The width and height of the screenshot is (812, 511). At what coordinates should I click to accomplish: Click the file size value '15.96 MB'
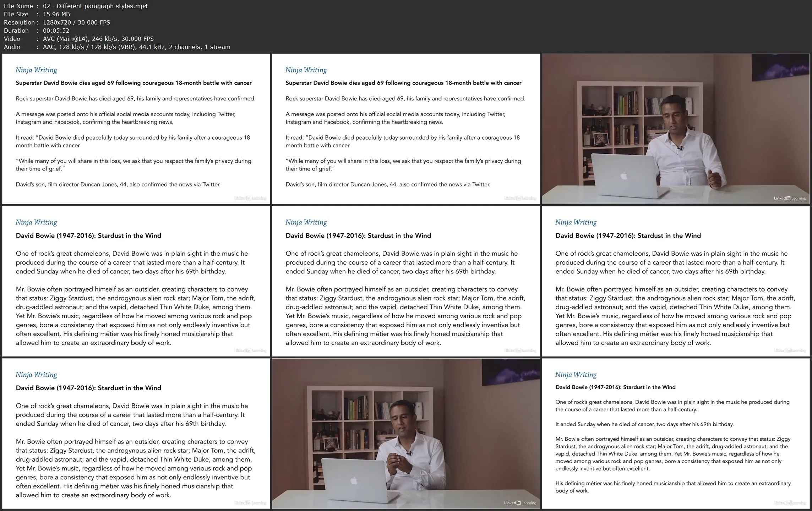(x=56, y=14)
